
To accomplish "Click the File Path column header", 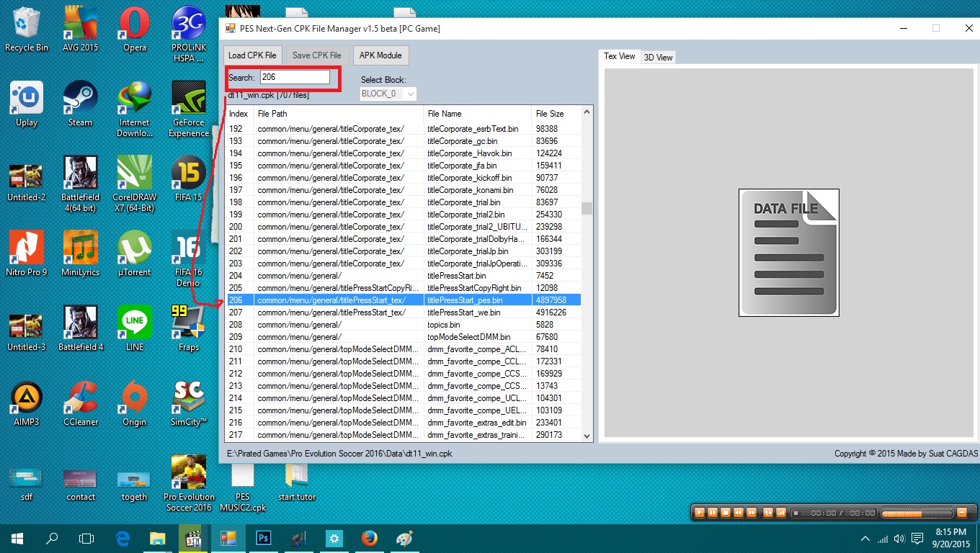I will (339, 114).
